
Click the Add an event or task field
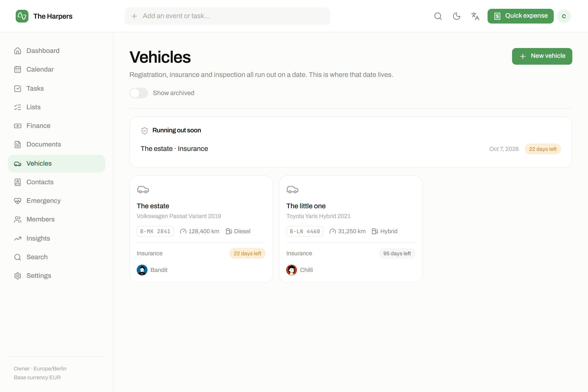pos(227,16)
